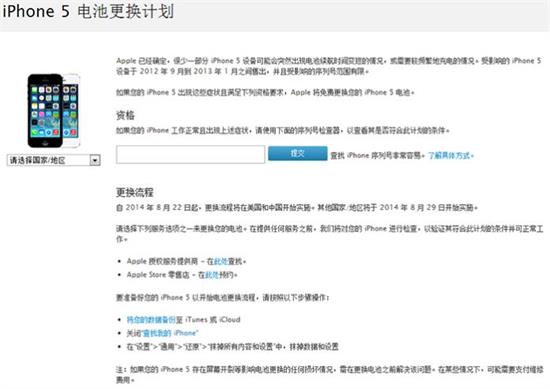Screen dimensions: 550x389
Task: Follow 此处 link for Apple Store appointment
Action: [212, 275]
